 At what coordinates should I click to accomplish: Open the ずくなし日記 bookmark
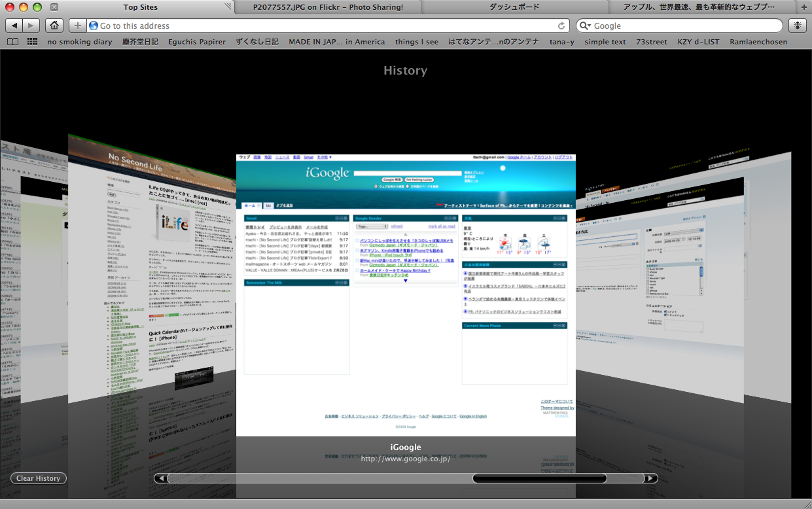pos(257,42)
